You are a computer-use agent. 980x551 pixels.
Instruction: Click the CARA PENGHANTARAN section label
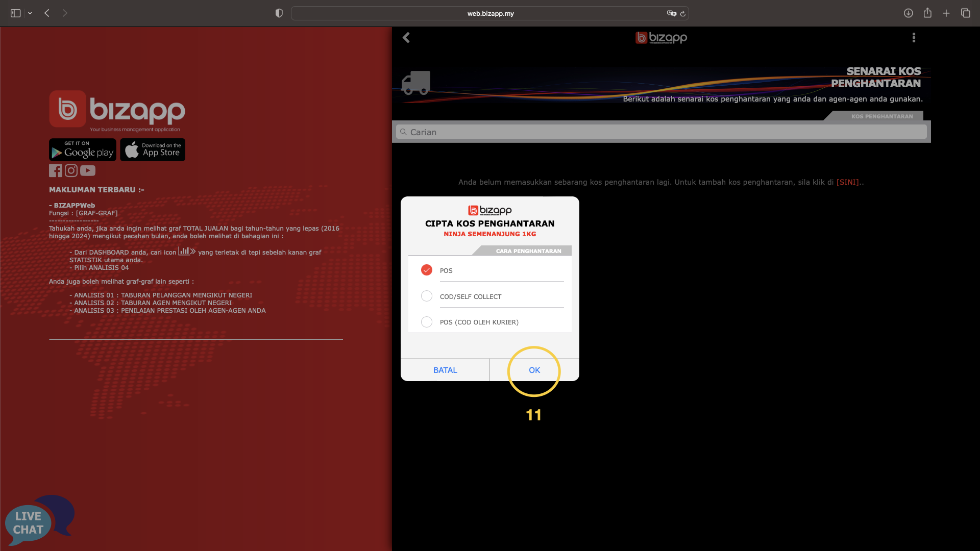[528, 251]
